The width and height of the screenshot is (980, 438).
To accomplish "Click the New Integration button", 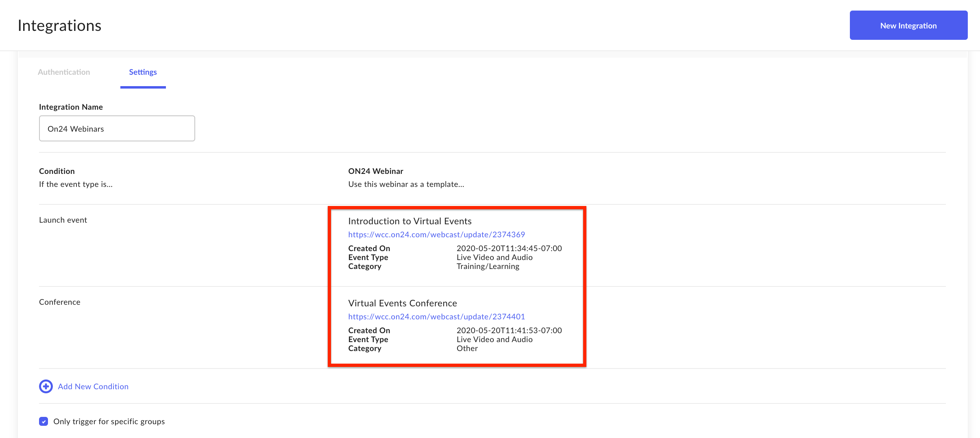I will click(x=908, y=25).
